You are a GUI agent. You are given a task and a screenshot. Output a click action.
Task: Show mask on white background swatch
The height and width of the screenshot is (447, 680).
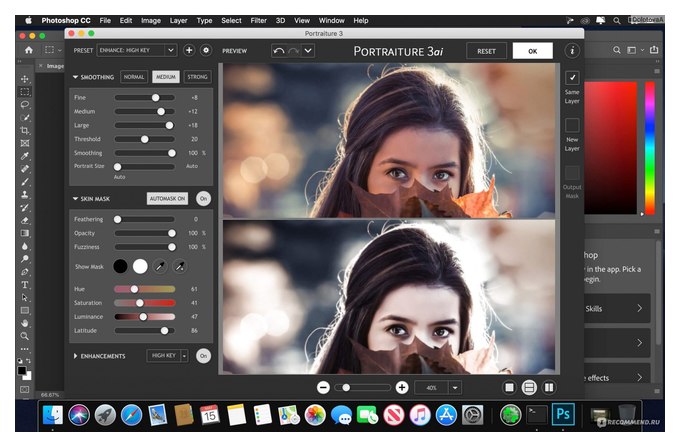click(140, 267)
